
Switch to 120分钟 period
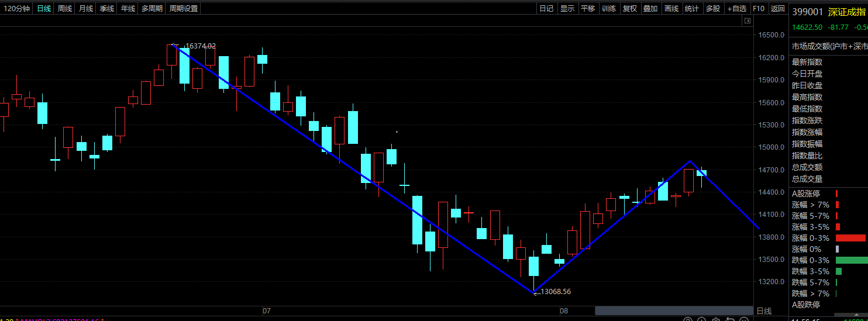pos(16,8)
